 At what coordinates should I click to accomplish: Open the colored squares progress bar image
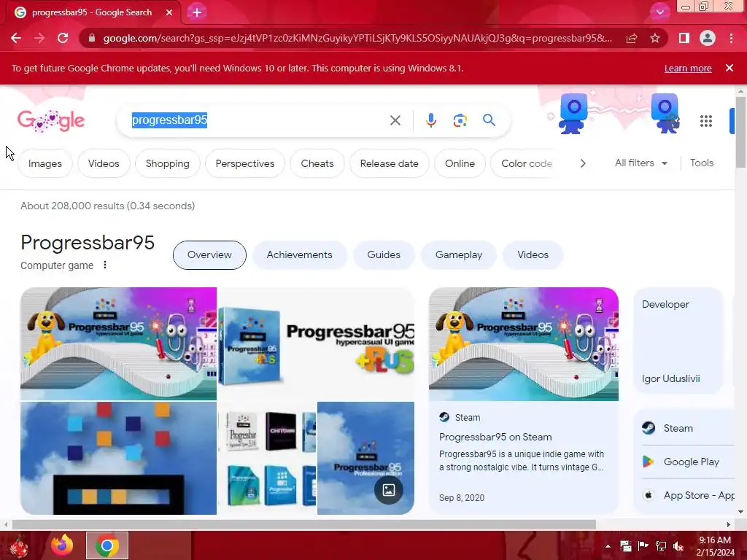pyautogui.click(x=119, y=458)
